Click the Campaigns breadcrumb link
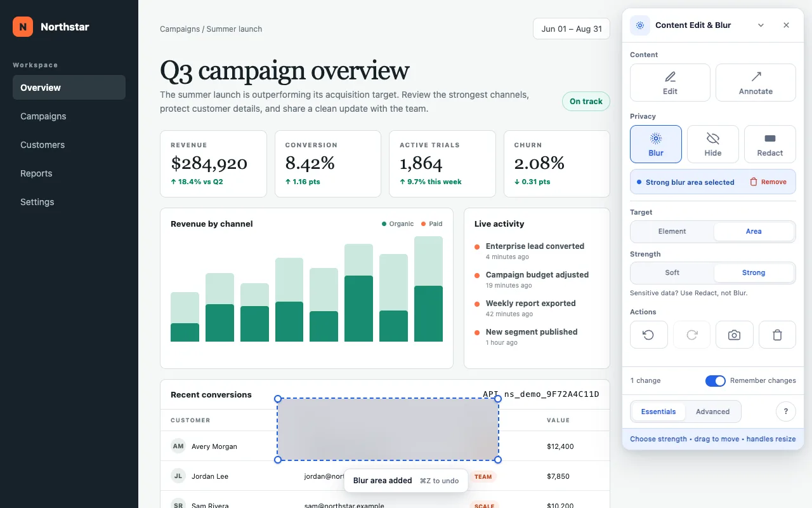Image resolution: width=812 pixels, height=508 pixels. (180, 29)
